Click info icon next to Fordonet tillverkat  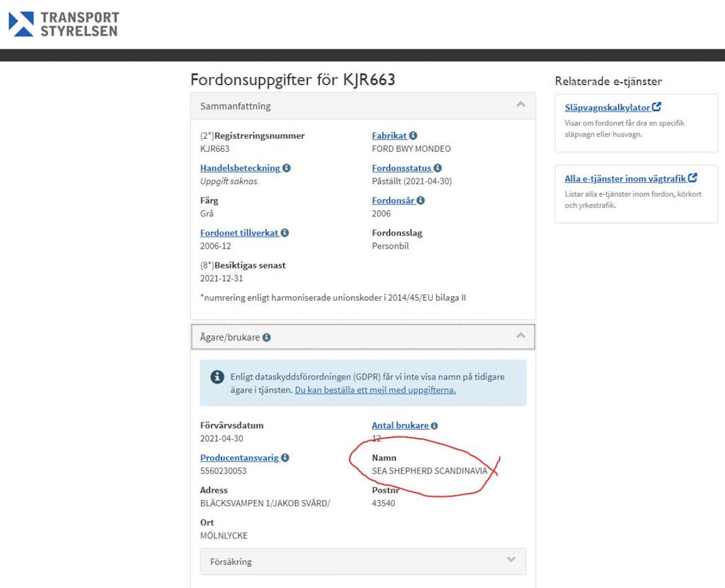(285, 233)
